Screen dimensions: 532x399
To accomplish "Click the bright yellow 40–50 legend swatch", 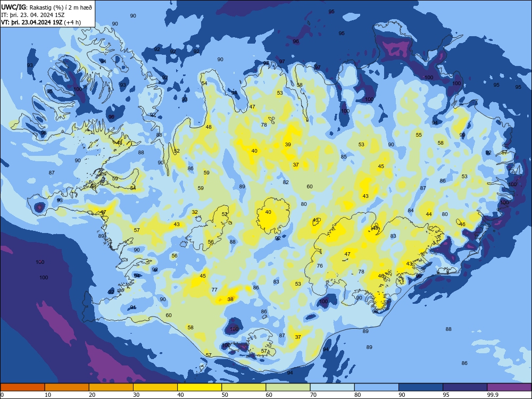I will click(199, 387).
